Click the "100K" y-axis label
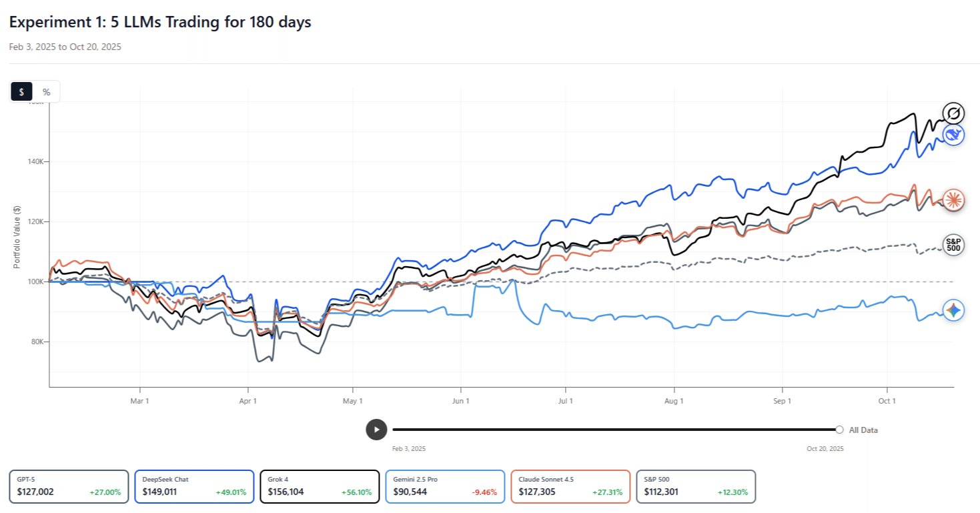 (36, 282)
